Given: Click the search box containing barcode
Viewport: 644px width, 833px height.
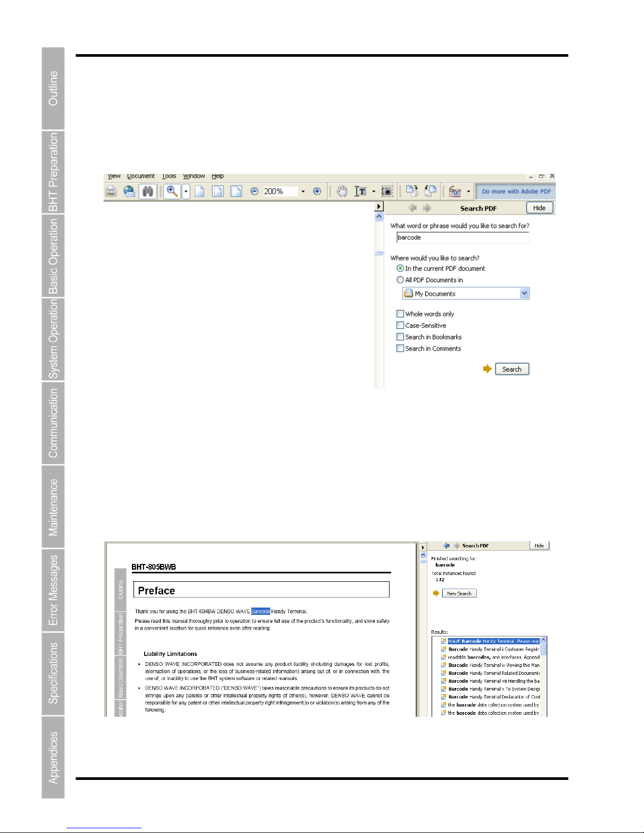Looking at the screenshot, I should point(463,238).
